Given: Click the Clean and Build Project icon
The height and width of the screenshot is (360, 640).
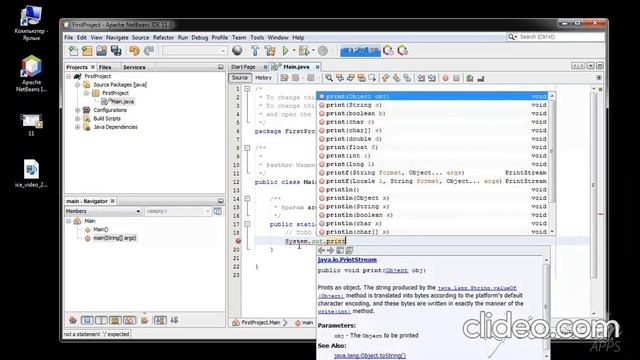Looking at the screenshot, I should 270,51.
